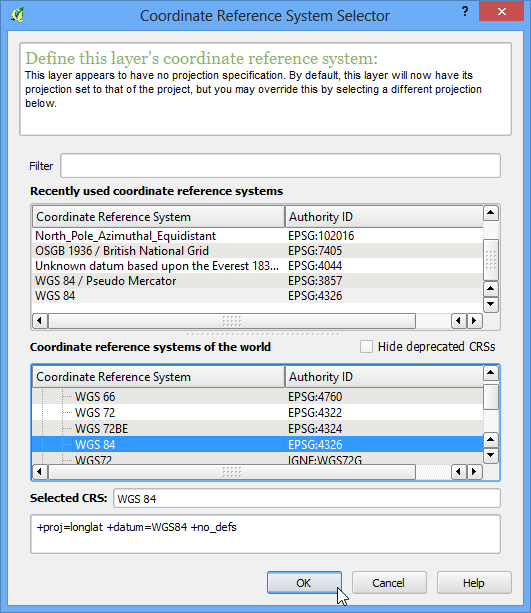Select WGS 84 / Pseudo Mercator recent entry
This screenshot has height=613, width=531.
[x=257, y=281]
